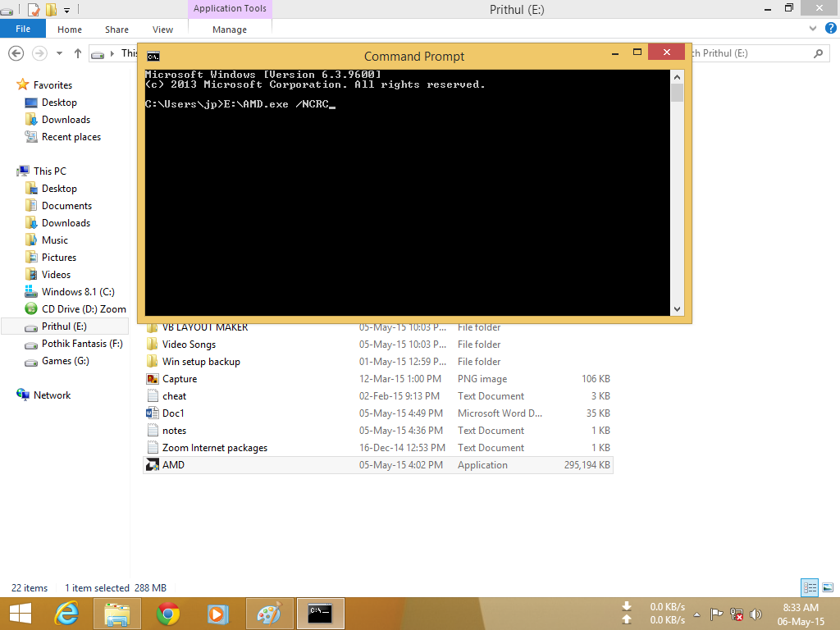Open the Music folder under This PC

[55, 240]
